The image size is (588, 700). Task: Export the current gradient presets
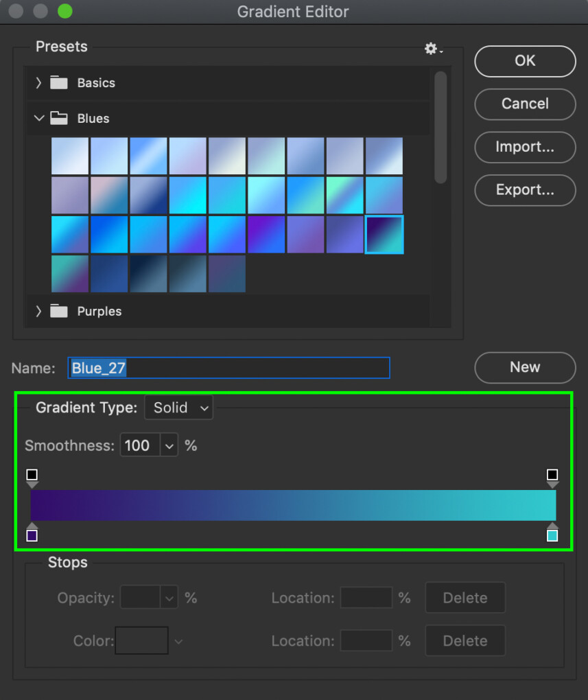tap(525, 190)
